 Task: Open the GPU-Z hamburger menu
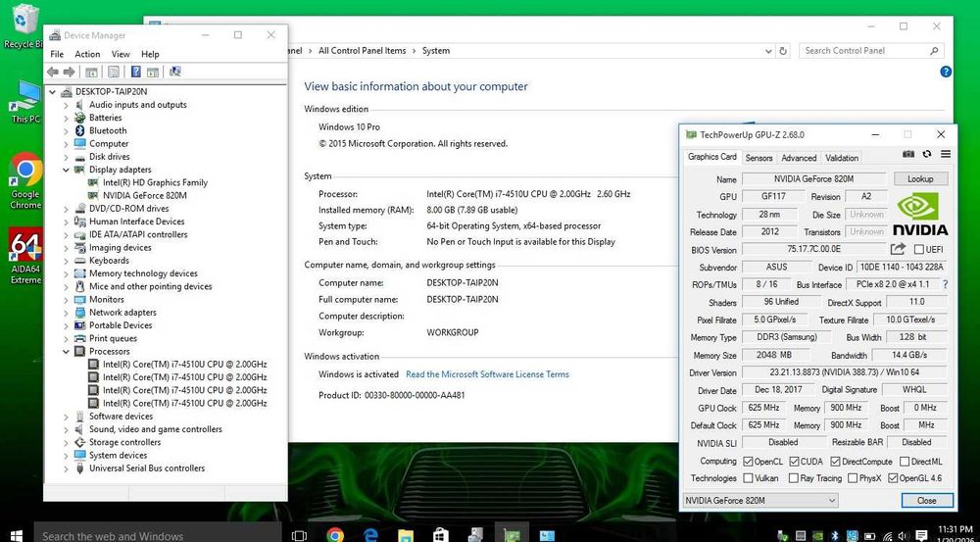pyautogui.click(x=945, y=154)
